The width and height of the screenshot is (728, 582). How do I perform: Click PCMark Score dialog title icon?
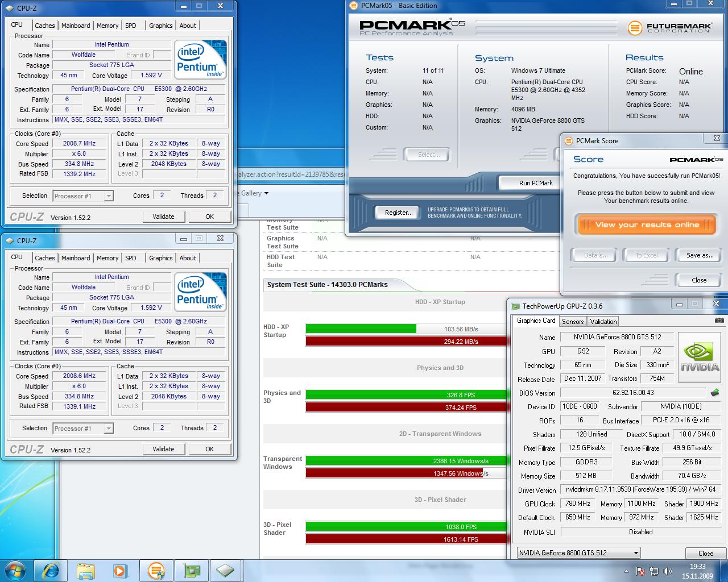pyautogui.click(x=569, y=141)
